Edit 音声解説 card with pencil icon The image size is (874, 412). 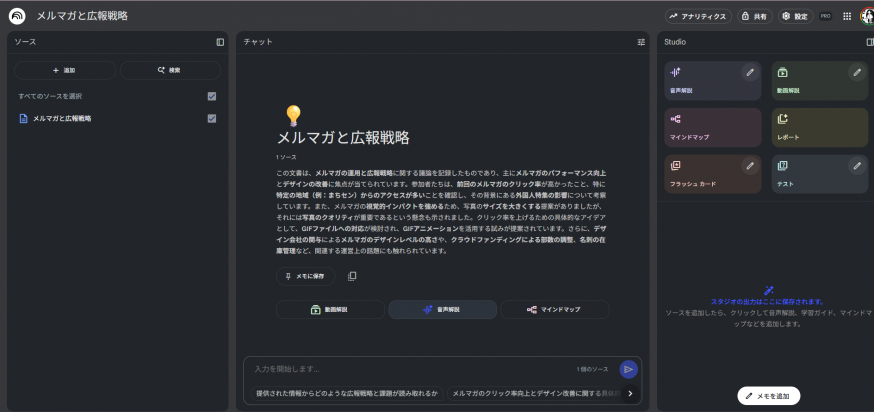tap(749, 72)
